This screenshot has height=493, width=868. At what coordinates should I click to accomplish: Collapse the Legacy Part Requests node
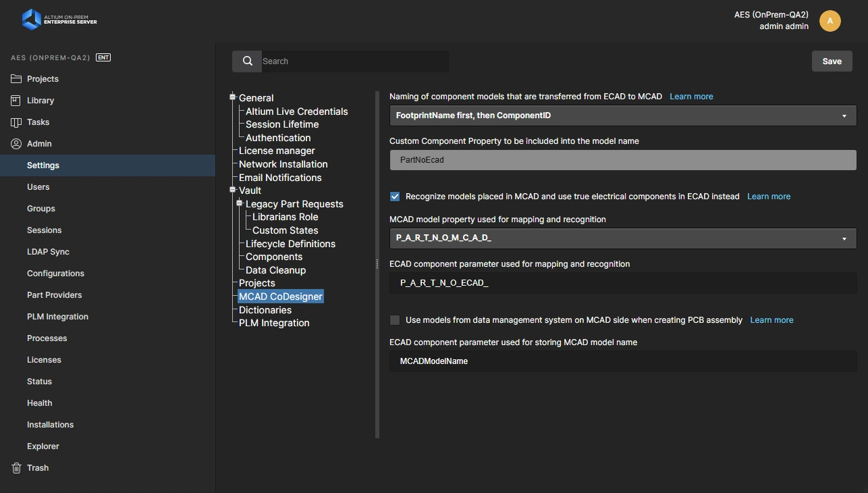click(x=239, y=204)
